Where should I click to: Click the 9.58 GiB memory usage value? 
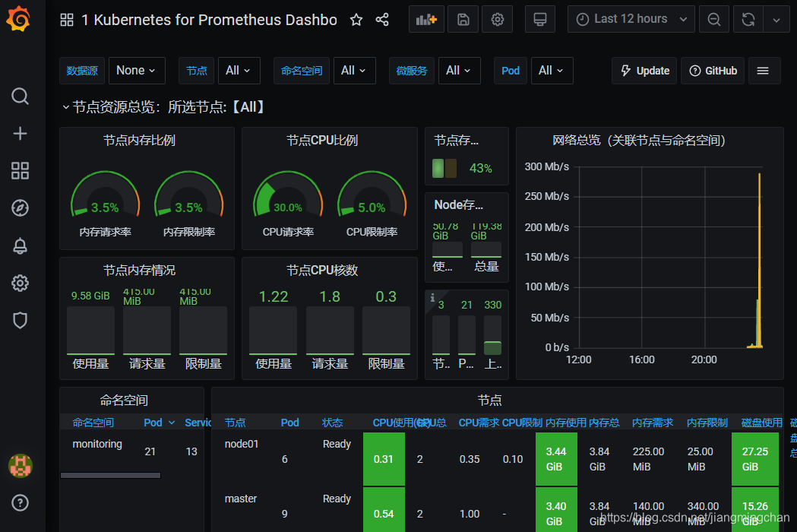click(x=90, y=296)
